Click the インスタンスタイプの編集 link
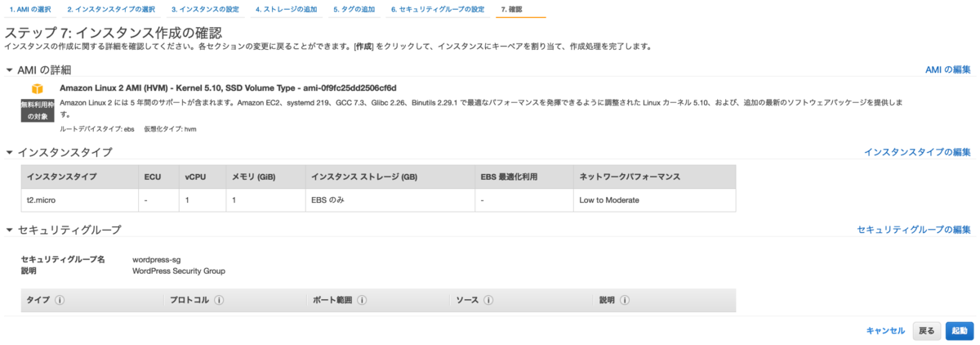The image size is (980, 345). (x=918, y=152)
